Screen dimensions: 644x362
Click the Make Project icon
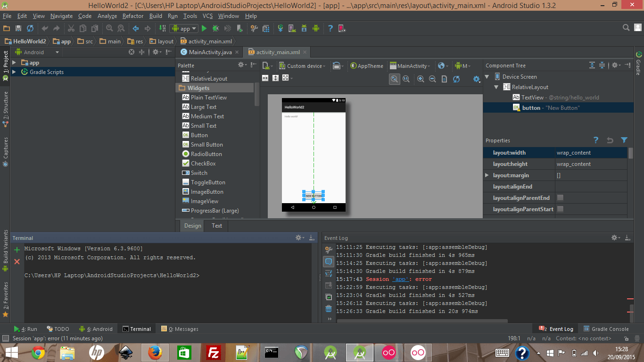tap(163, 29)
